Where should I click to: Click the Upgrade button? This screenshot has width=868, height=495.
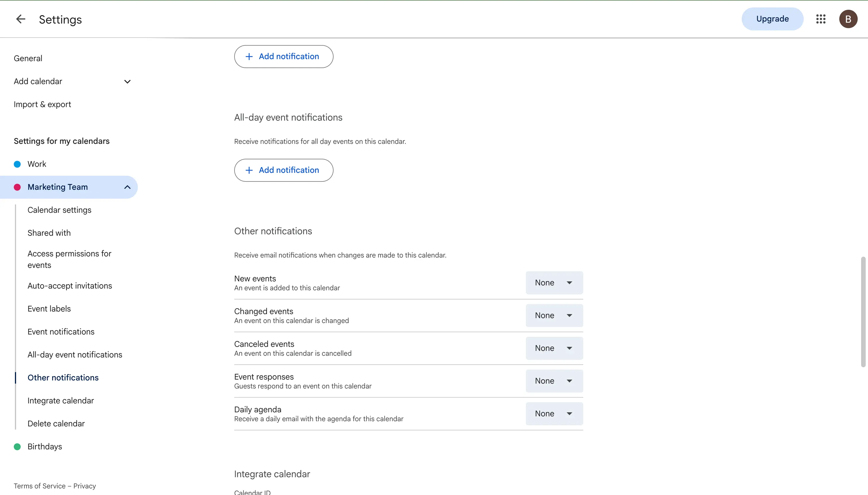(x=772, y=19)
